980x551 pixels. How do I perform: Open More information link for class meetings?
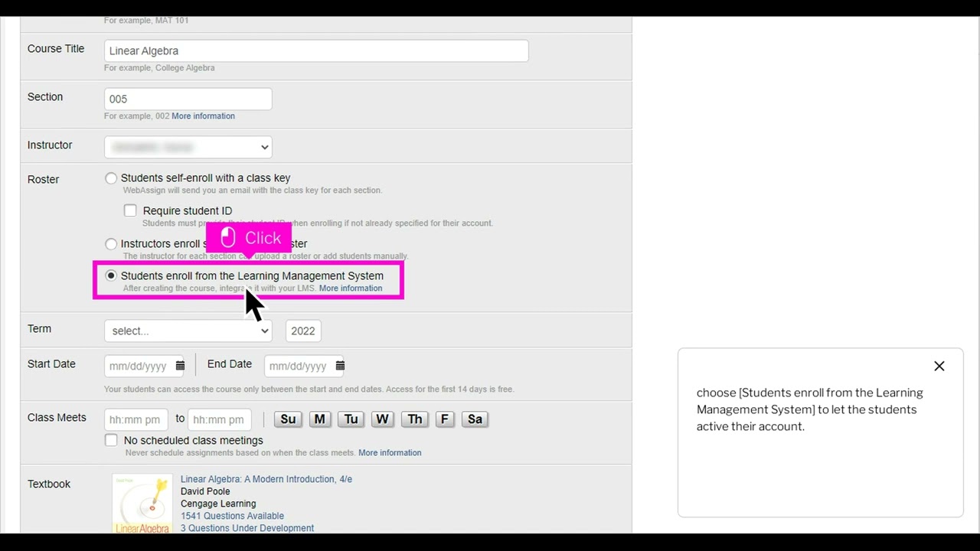(x=390, y=453)
